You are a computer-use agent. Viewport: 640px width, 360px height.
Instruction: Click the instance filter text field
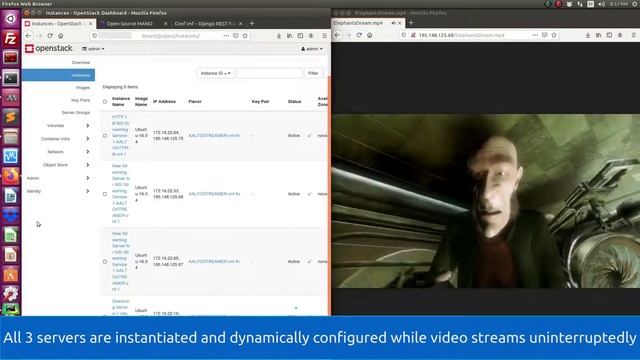[269, 73]
